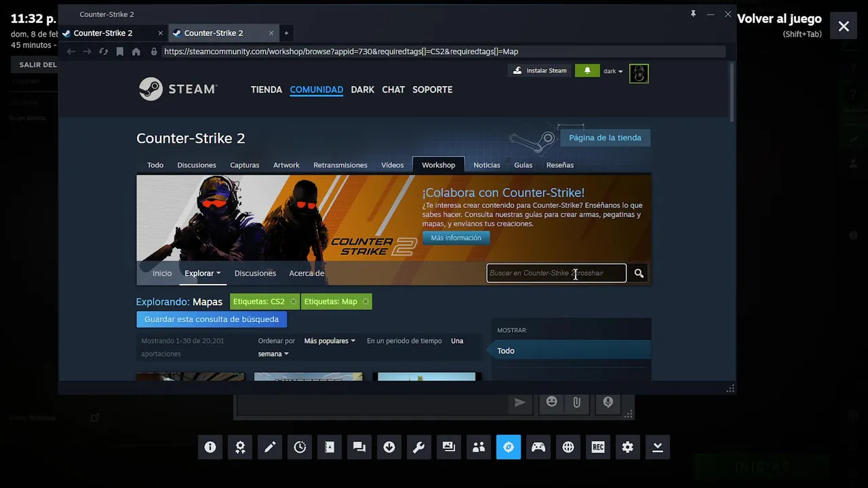Switch to the Guías tab
868x488 pixels.
[524, 165]
